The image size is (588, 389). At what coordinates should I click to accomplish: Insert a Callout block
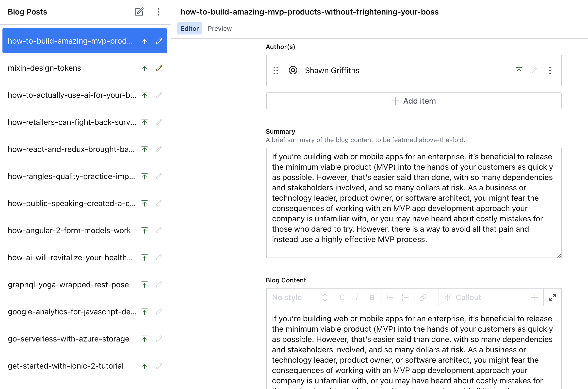coord(463,297)
